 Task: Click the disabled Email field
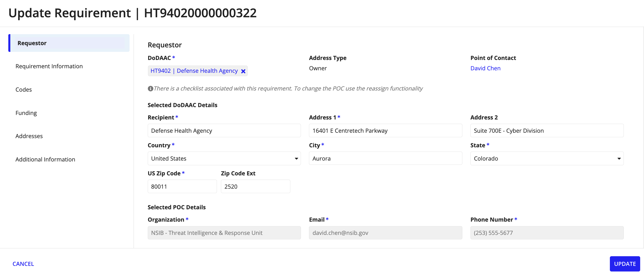click(386, 233)
